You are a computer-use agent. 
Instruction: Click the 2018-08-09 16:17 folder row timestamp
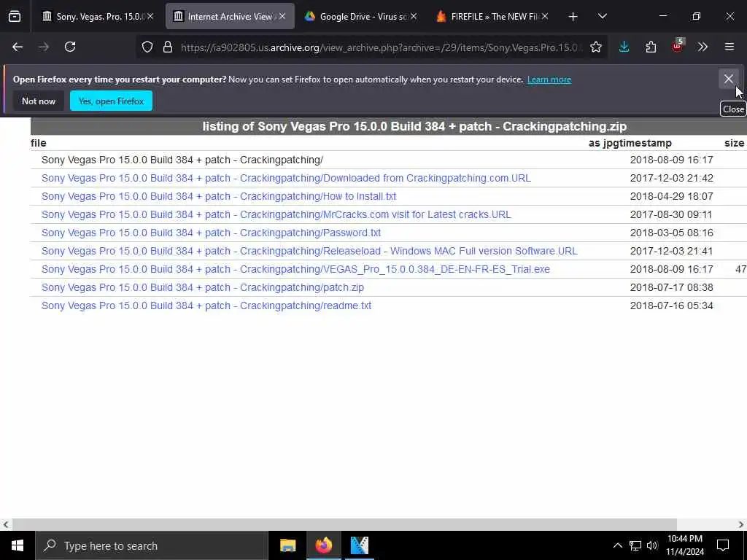[x=671, y=160]
